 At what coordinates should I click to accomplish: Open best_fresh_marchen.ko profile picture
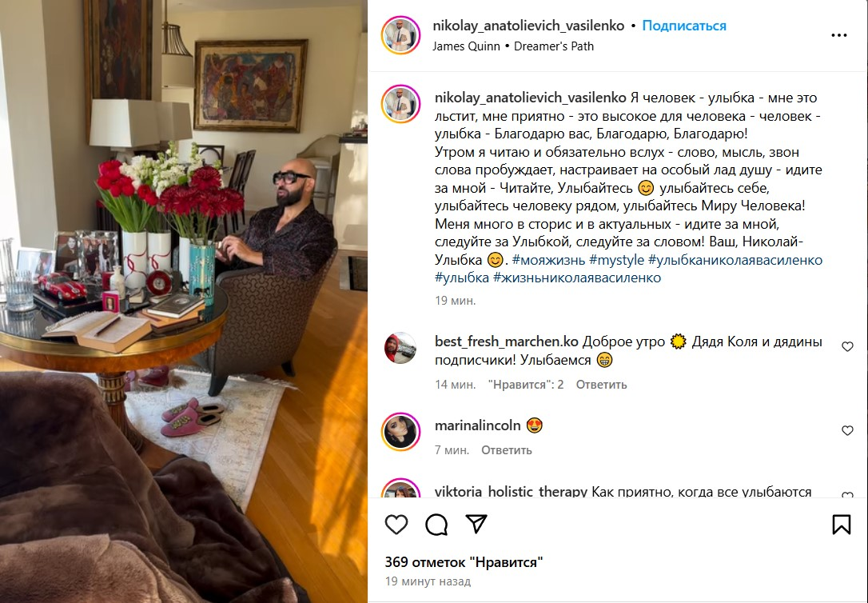[x=400, y=348]
